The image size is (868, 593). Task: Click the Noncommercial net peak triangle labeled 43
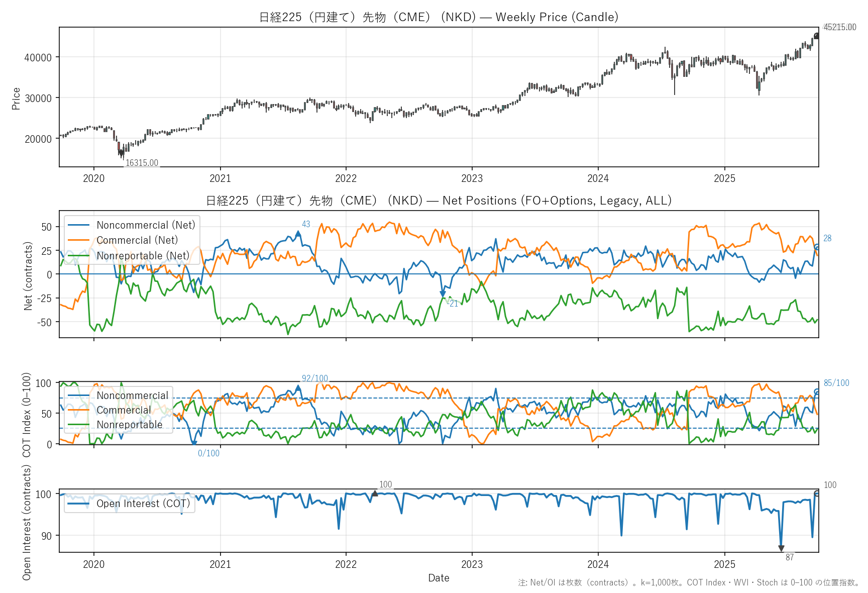pyautogui.click(x=298, y=233)
